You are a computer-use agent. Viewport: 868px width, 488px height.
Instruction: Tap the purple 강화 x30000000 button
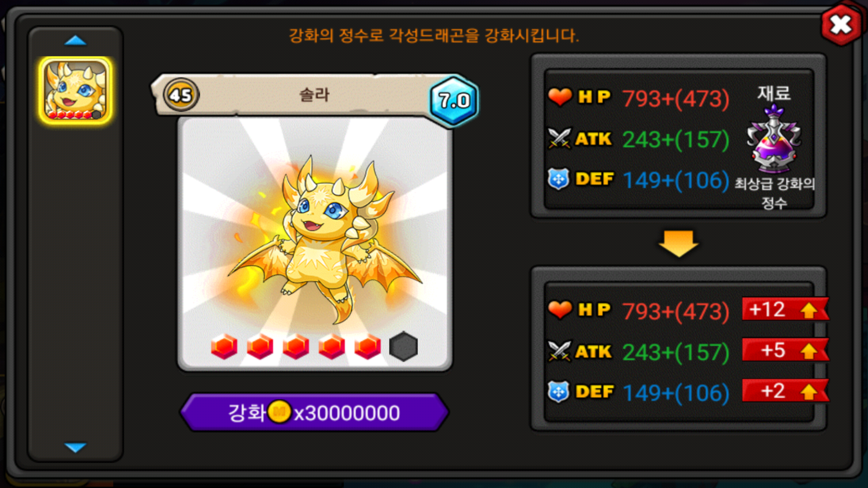[314, 412]
